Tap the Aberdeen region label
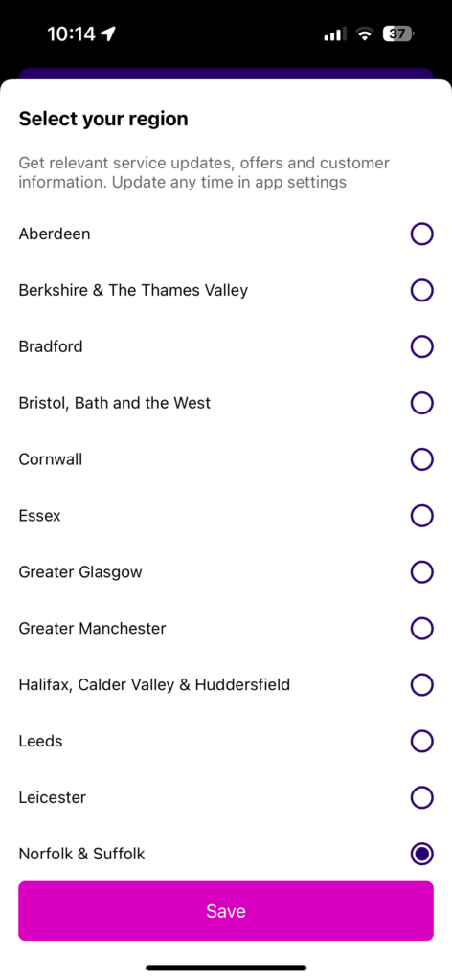The width and height of the screenshot is (452, 980). (55, 234)
